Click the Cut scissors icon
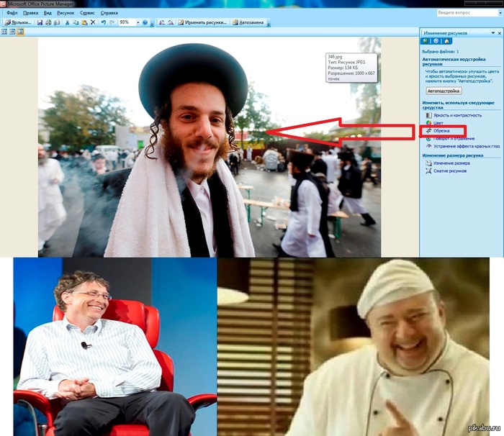504x436 pixels. click(x=67, y=22)
